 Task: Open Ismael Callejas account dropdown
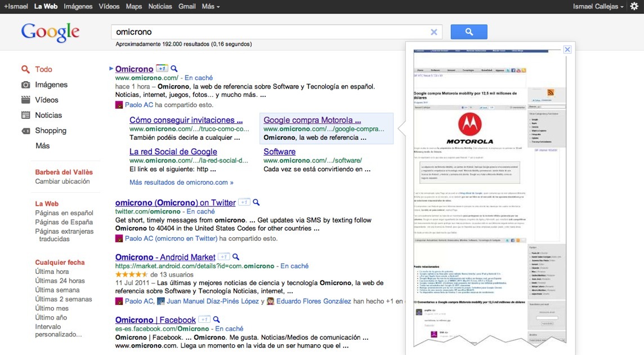point(598,6)
